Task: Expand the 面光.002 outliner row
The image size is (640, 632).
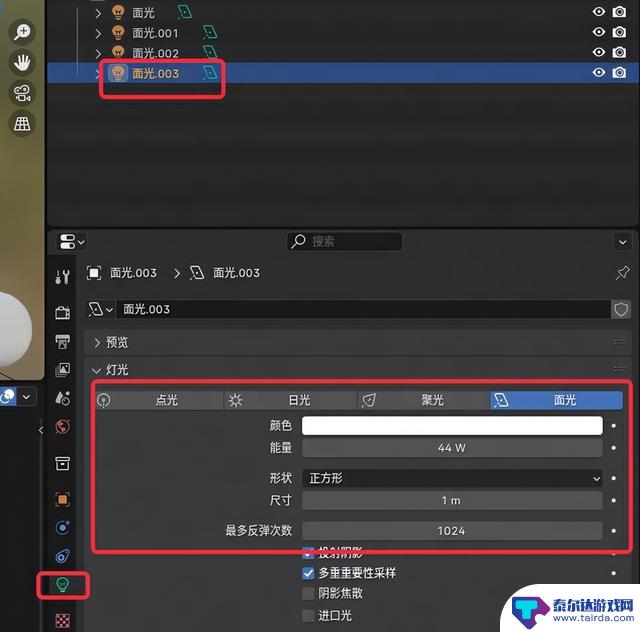Action: pos(98,53)
